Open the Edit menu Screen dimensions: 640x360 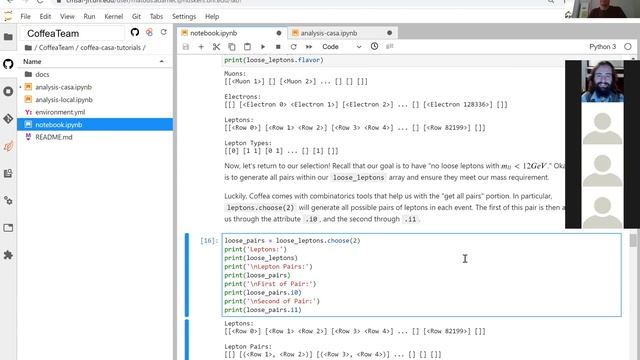click(45, 16)
